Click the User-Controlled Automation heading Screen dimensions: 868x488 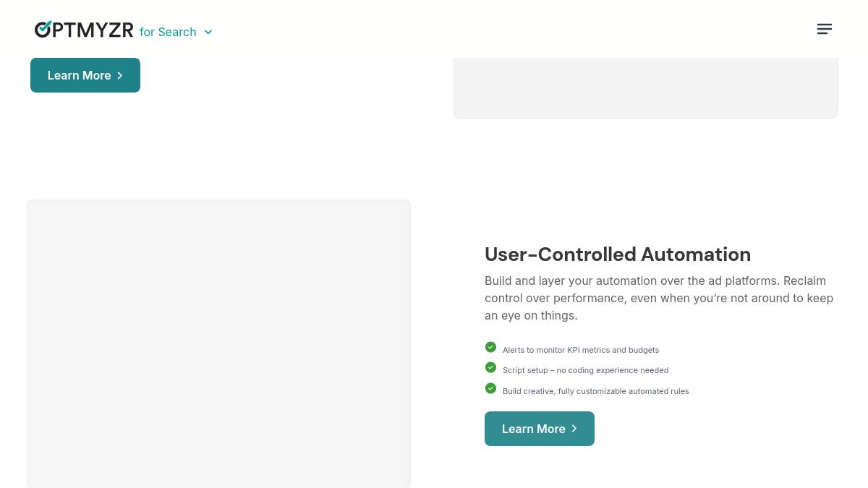(x=618, y=254)
